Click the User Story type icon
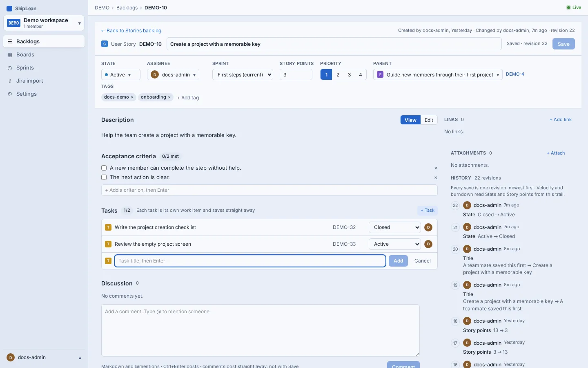The width and height of the screenshot is (588, 368). point(105,44)
